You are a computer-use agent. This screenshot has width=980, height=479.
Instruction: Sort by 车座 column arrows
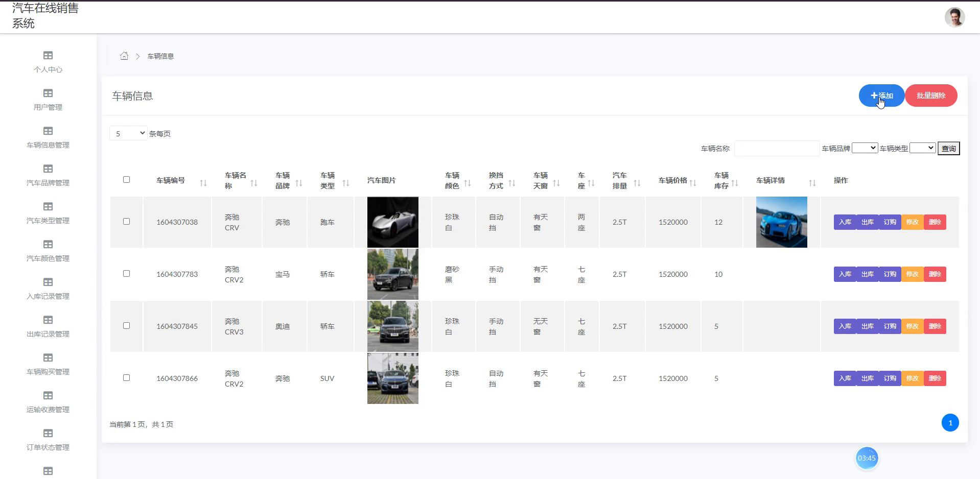point(591,183)
